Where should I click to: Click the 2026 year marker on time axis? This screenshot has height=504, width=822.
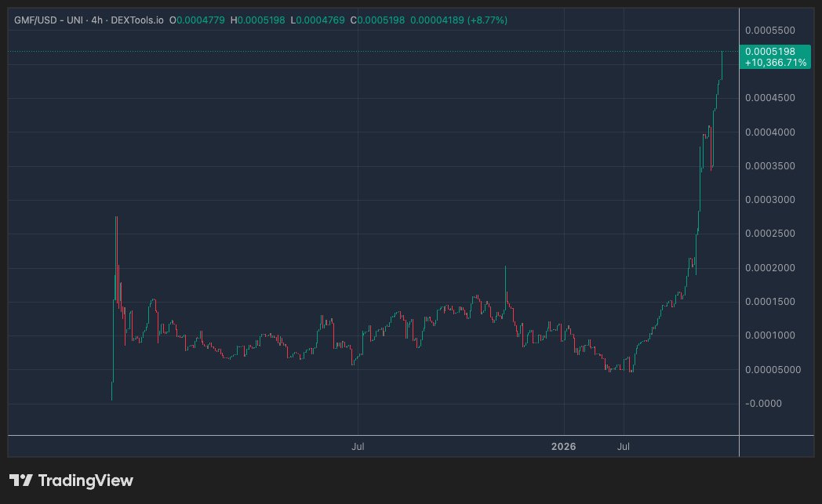tap(563, 446)
